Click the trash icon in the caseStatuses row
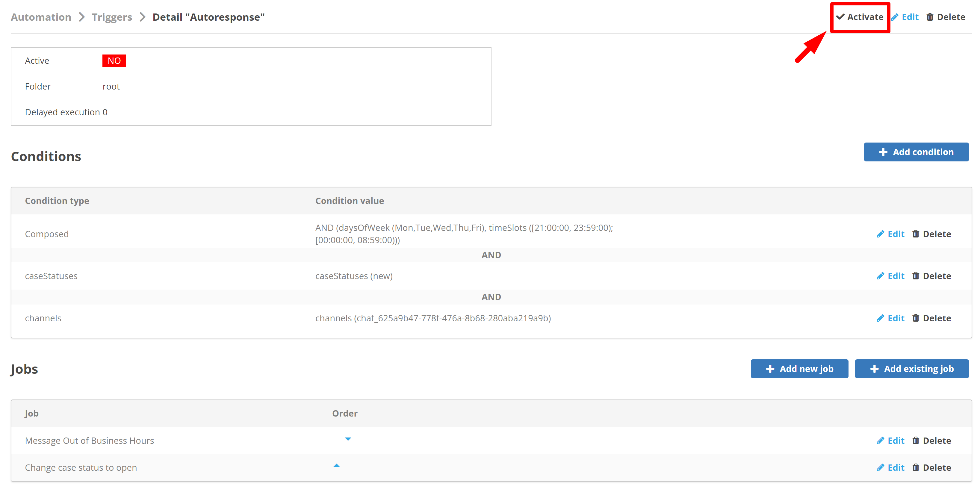The height and width of the screenshot is (501, 980). point(916,276)
